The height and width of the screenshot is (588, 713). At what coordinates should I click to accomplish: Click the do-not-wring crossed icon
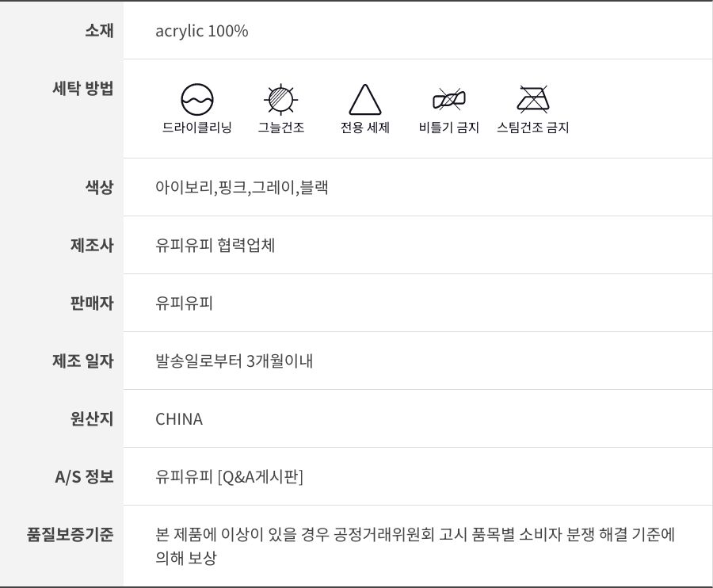coord(449,100)
